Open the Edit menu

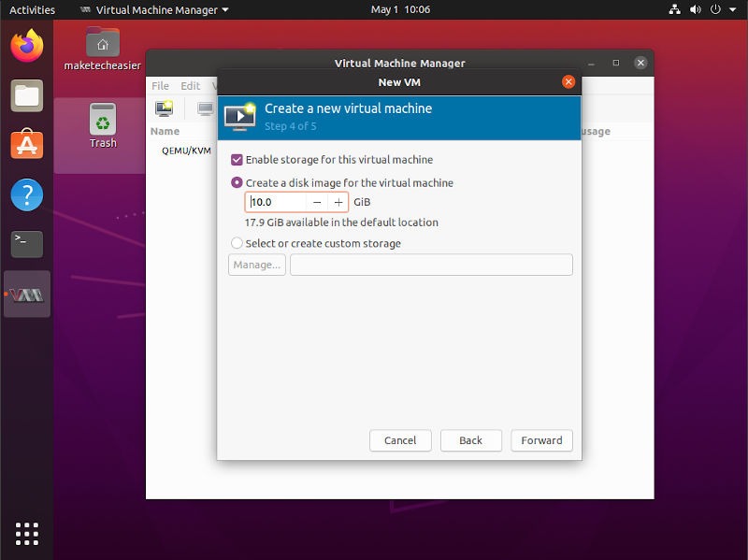[191, 85]
